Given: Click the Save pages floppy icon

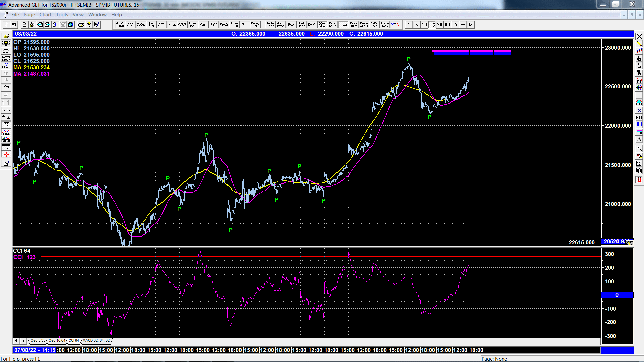Looking at the screenshot, I should point(32,25).
